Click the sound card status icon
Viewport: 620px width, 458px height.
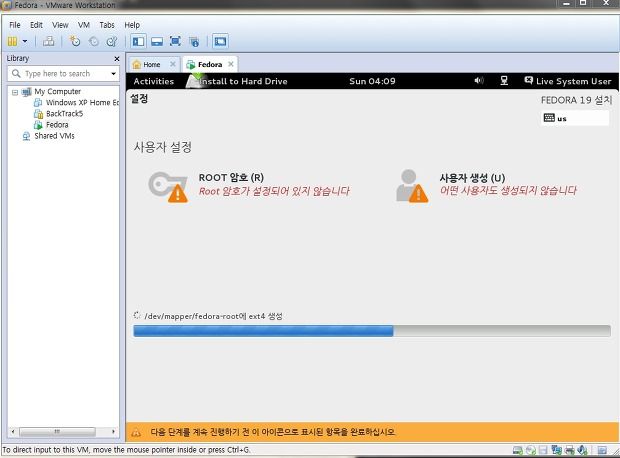(582, 450)
